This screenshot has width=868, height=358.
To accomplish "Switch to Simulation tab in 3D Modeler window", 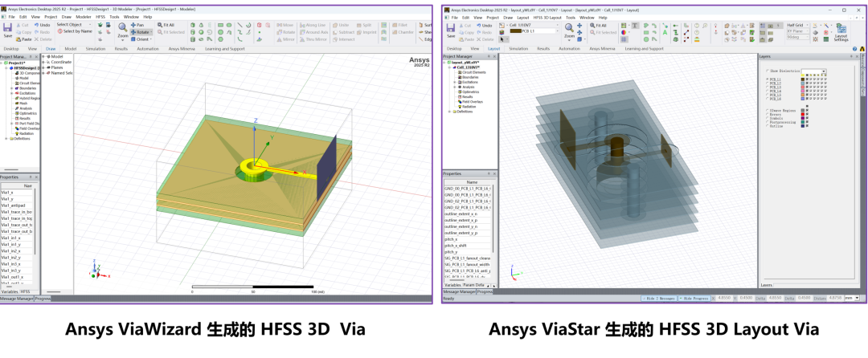I will 95,49.
